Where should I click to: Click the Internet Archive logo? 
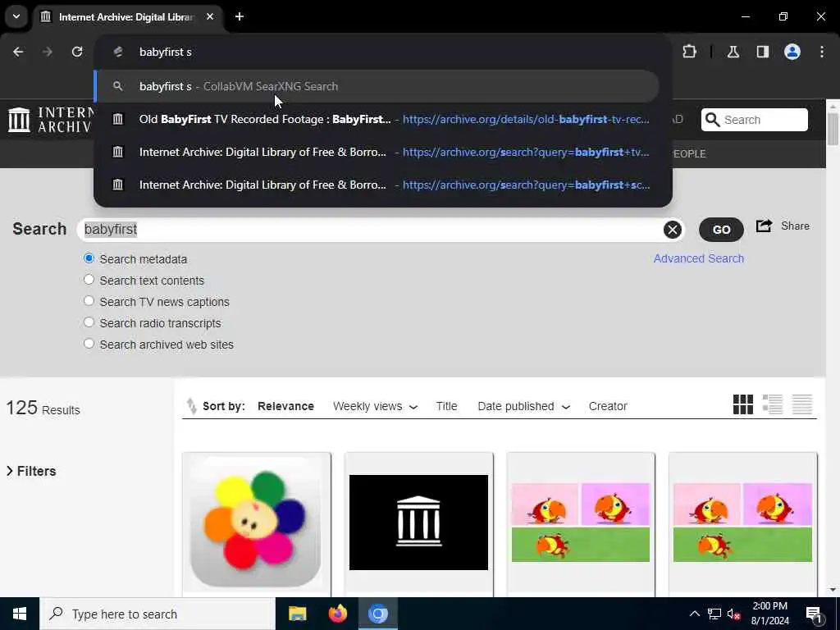tap(49, 120)
